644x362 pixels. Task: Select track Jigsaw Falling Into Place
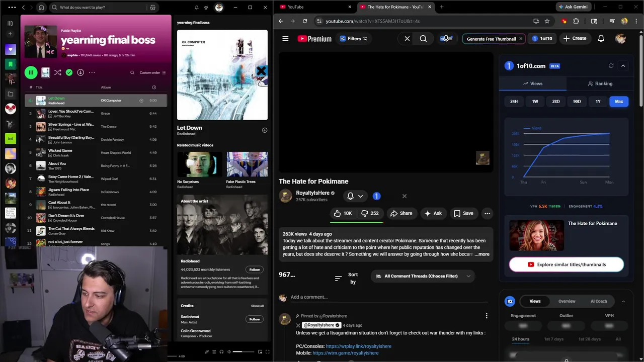(96, 192)
